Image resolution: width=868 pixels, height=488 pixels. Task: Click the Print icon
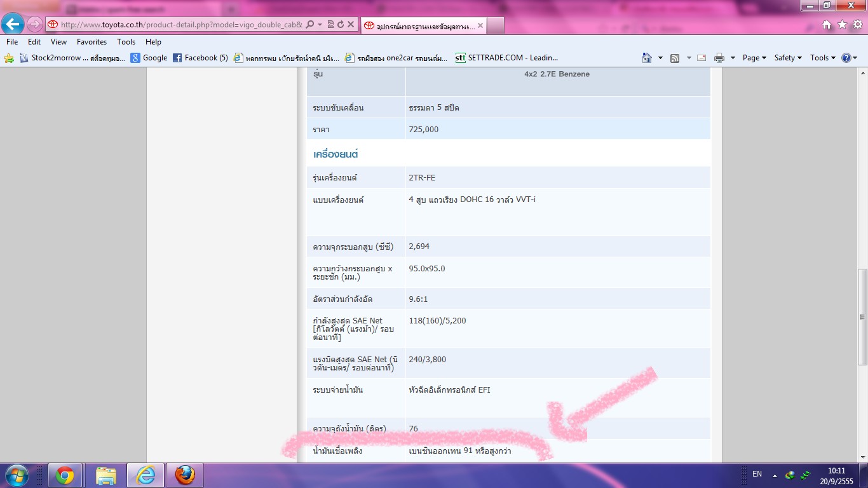(719, 58)
